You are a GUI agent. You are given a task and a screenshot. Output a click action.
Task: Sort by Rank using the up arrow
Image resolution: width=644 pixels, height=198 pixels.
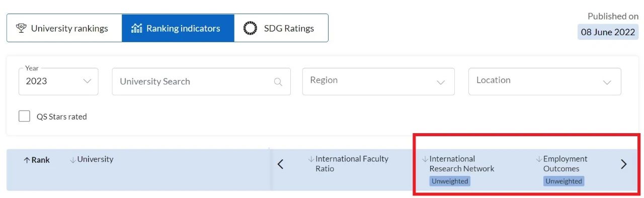pos(27,160)
